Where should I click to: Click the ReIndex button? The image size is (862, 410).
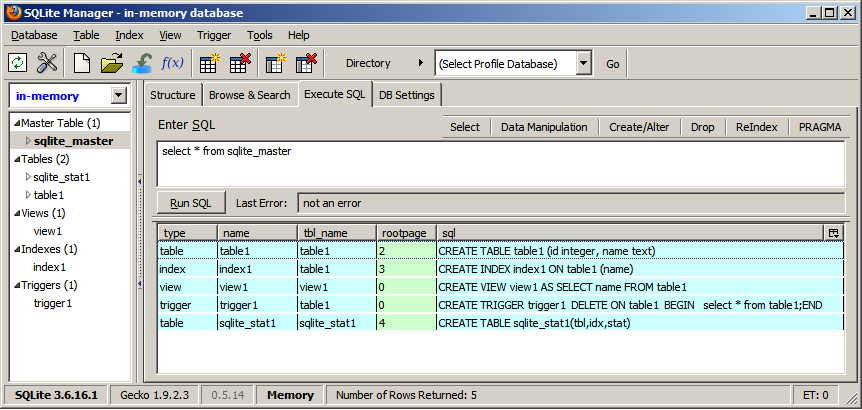[757, 127]
